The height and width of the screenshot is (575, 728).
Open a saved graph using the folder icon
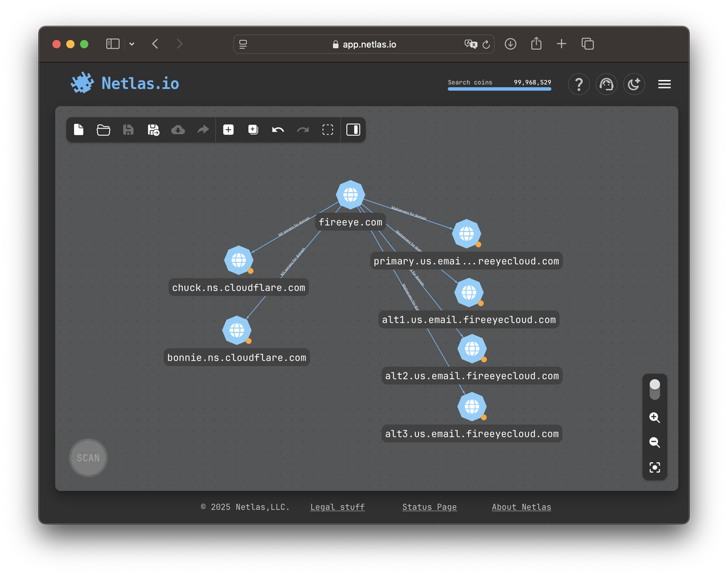point(103,129)
